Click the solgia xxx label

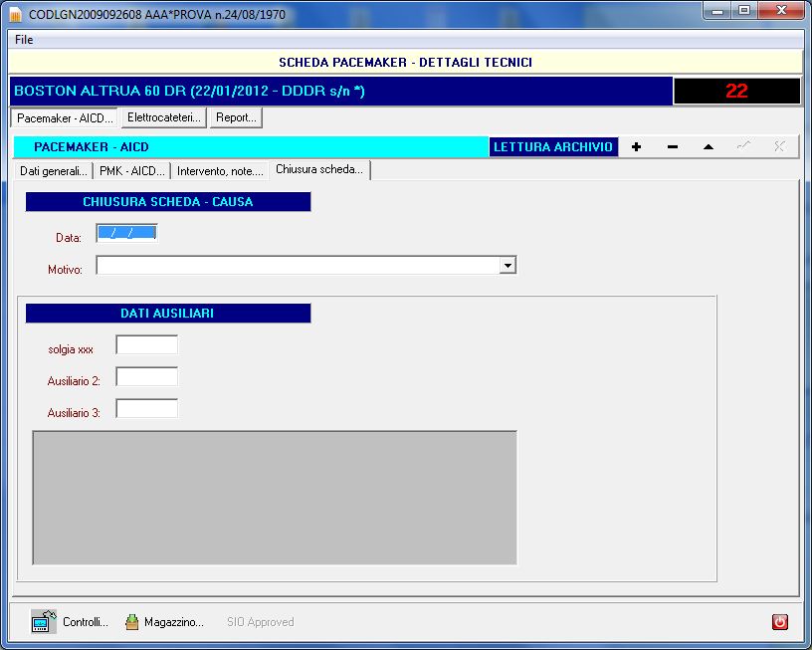tap(71, 349)
